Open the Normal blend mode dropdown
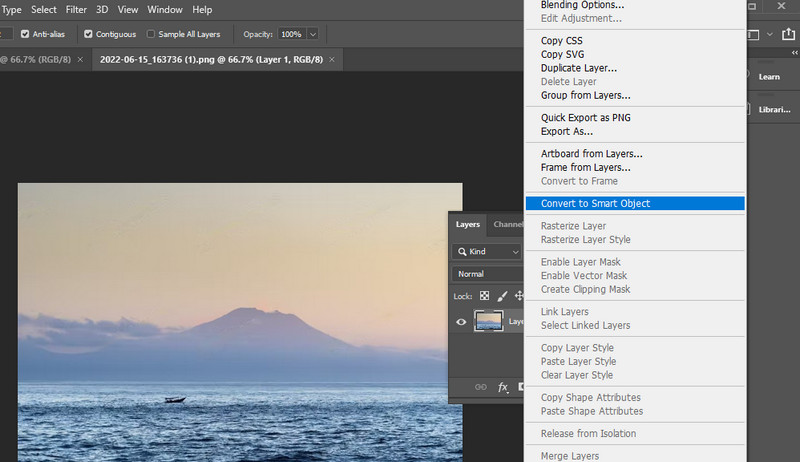The image size is (800, 462). click(487, 274)
